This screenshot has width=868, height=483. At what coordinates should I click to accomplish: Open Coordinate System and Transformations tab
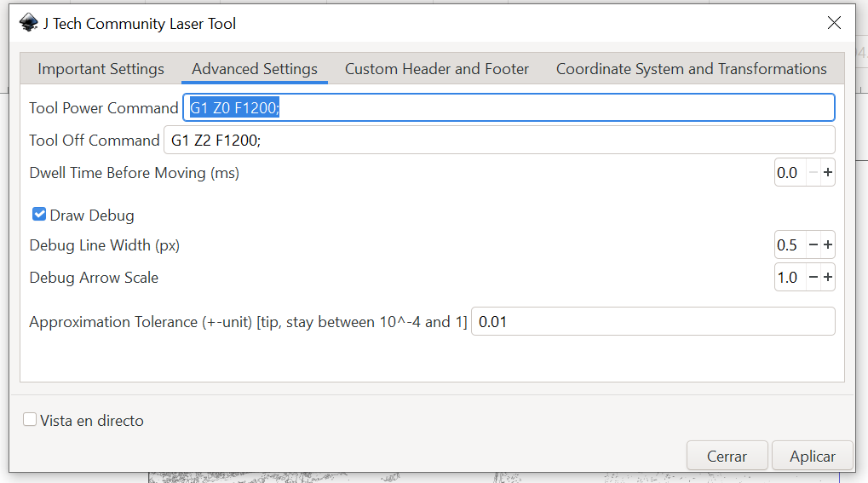[x=692, y=69]
